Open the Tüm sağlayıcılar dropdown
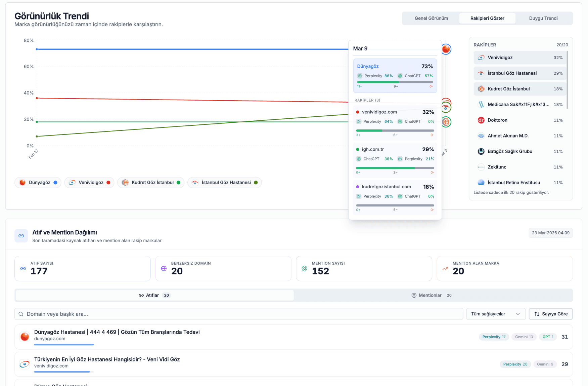Screen dimensions: 588x386 click(495, 314)
